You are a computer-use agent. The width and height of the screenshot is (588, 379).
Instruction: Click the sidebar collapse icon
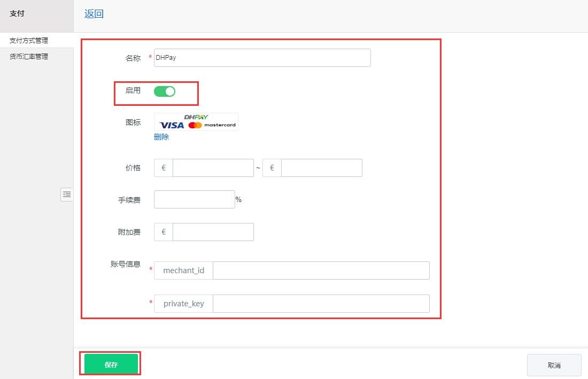[67, 195]
